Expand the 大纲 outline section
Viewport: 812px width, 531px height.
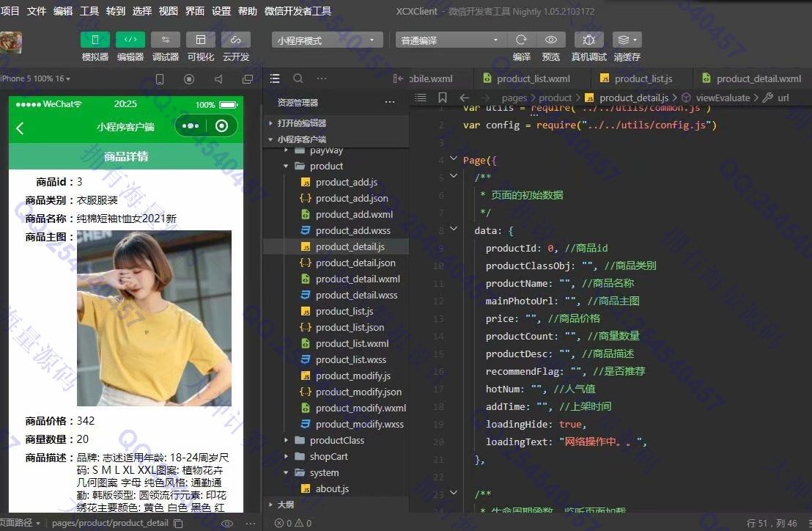click(270, 504)
